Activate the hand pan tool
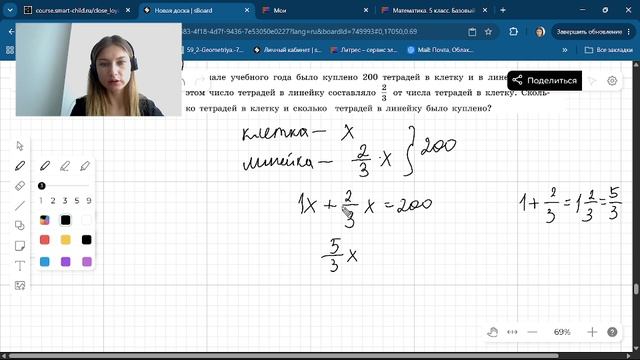Viewport: 640px width, 360px height. pyautogui.click(x=493, y=332)
